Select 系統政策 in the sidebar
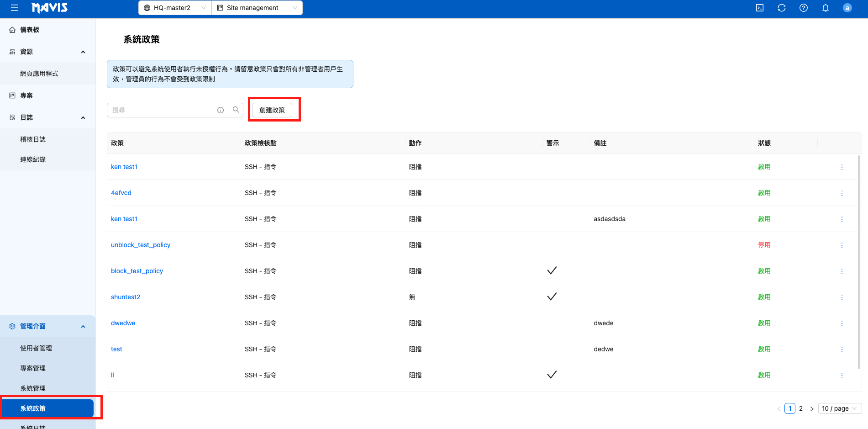Screen dimensions: 868x429 (x=47, y=408)
